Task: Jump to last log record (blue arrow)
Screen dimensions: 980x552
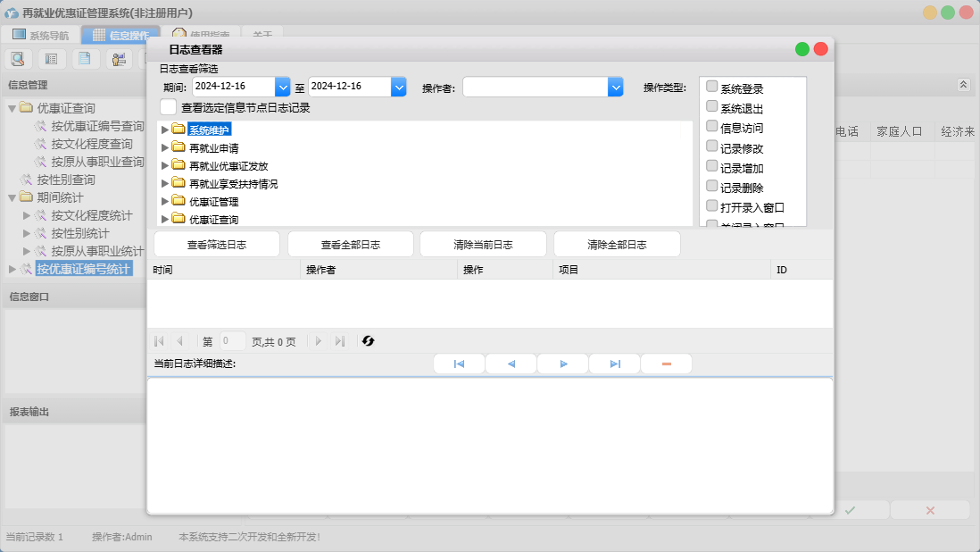Action: 615,364
